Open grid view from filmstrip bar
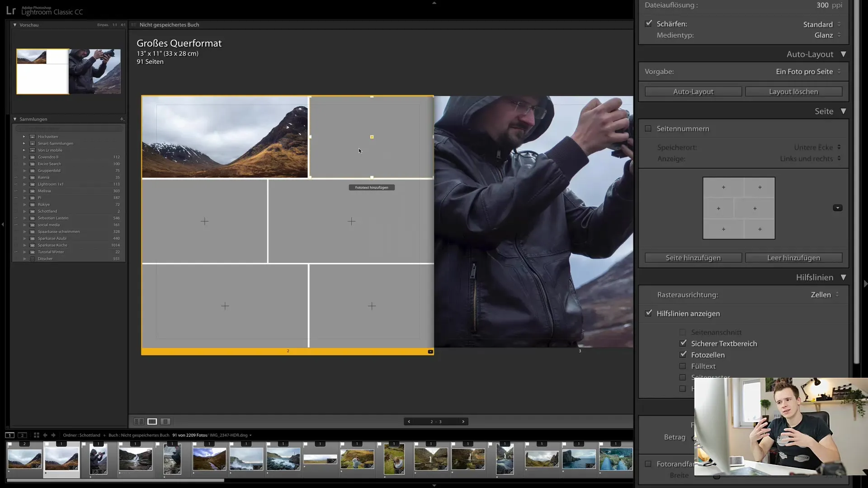Image resolution: width=868 pixels, height=488 pixels. (37, 435)
